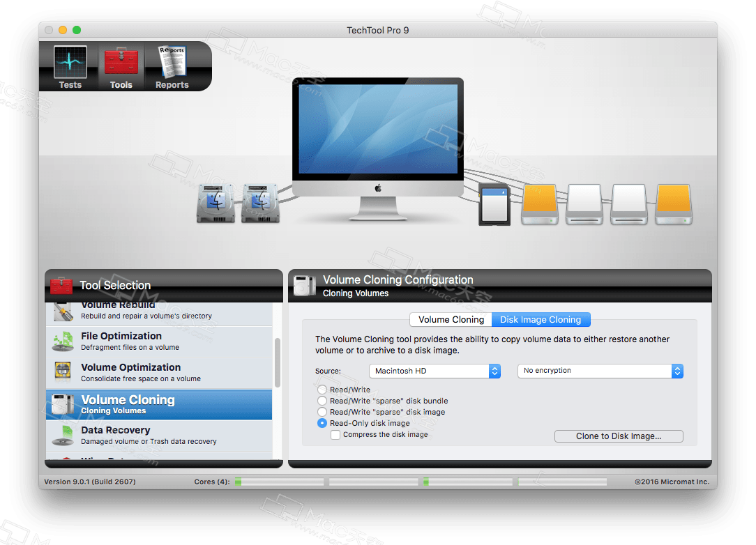Select the first orange external drive

coord(540,204)
